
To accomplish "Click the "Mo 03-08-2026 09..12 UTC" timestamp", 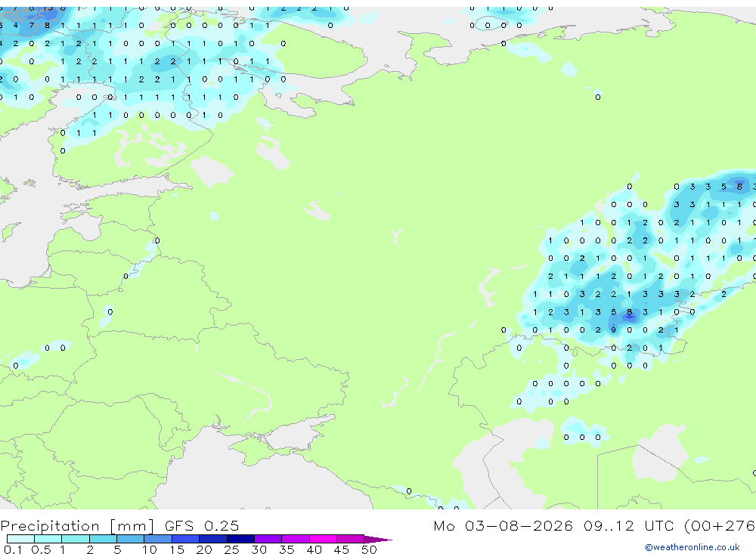I will pyautogui.click(x=556, y=525).
